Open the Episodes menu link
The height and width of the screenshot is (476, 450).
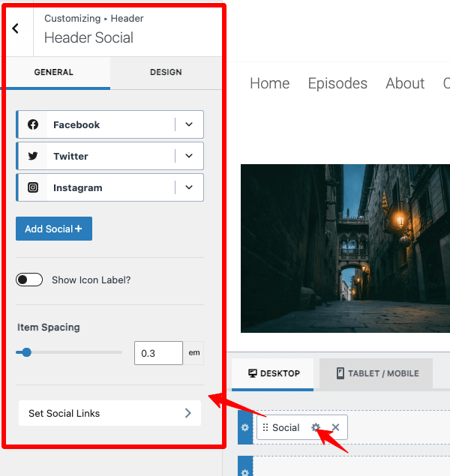tap(337, 83)
